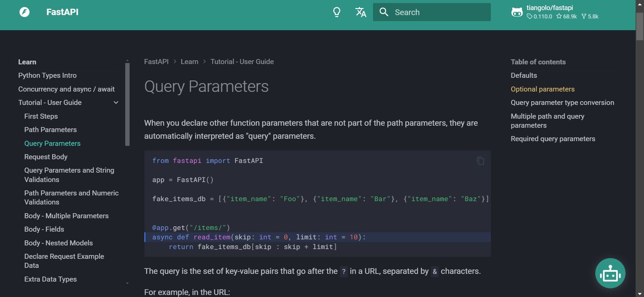Open Concurrency and async / await page

tap(66, 89)
